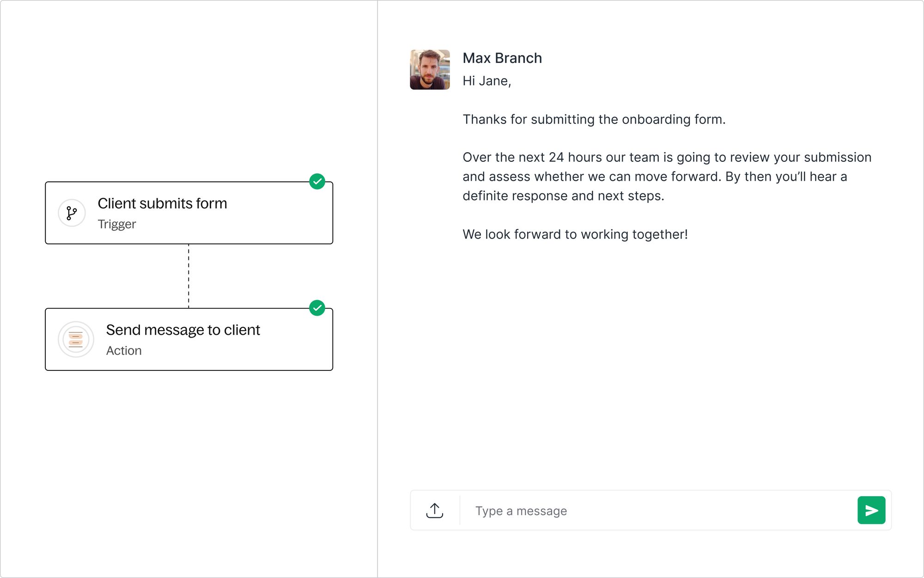Click the Max Branch sender name

tap(502, 58)
